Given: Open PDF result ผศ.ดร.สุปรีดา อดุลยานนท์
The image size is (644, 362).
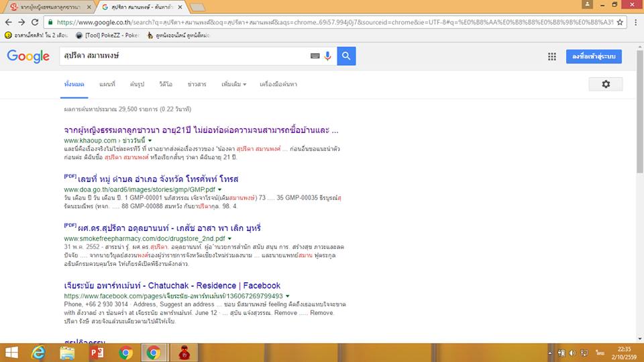Looking at the screenshot, I should pyautogui.click(x=169, y=228).
